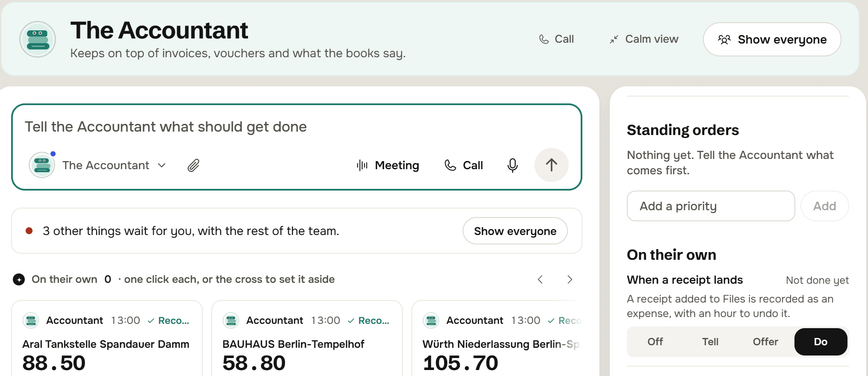The height and width of the screenshot is (376, 868).
Task: Go to next cards with right chevron
Action: click(570, 279)
